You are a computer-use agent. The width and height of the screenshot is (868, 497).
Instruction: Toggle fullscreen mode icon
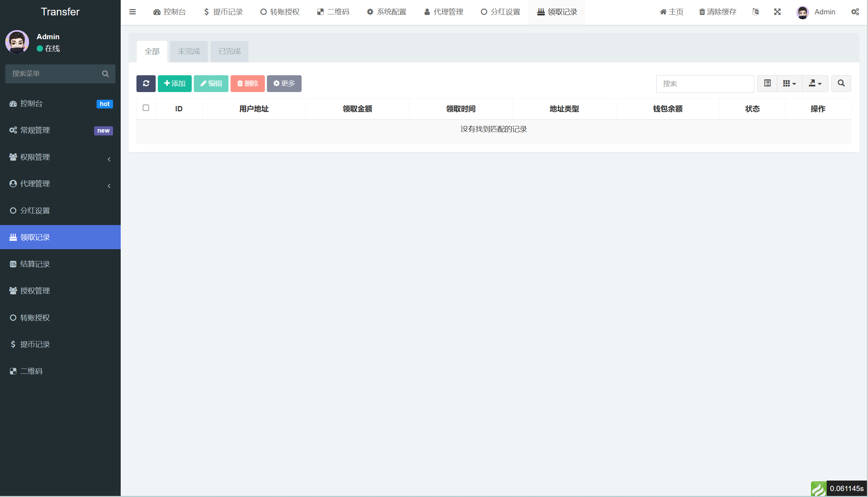777,12
